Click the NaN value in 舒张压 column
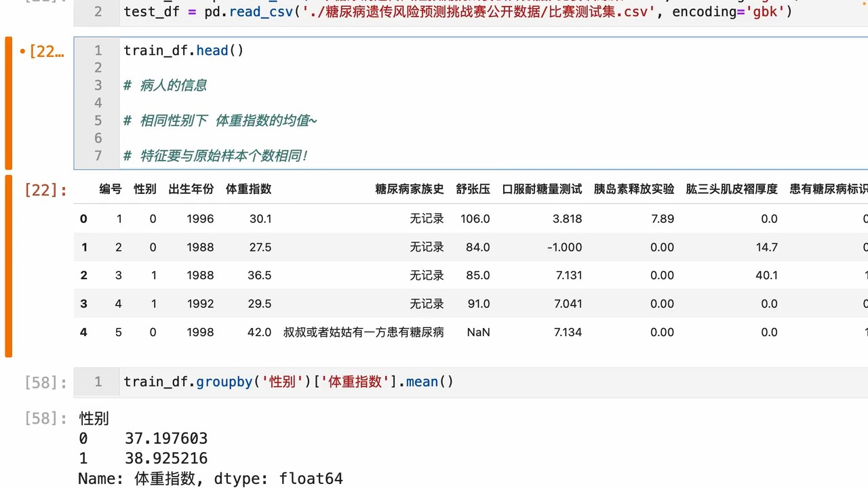The height and width of the screenshot is (488, 868). (479, 332)
